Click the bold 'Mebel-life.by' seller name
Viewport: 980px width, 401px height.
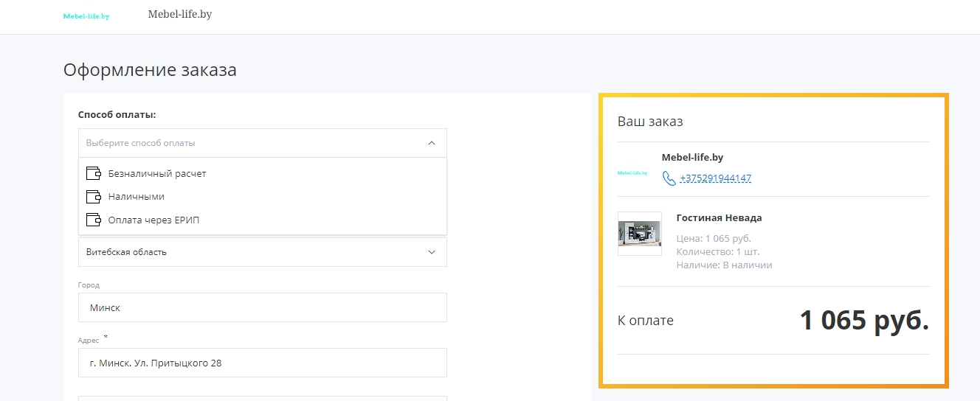pyautogui.click(x=692, y=157)
